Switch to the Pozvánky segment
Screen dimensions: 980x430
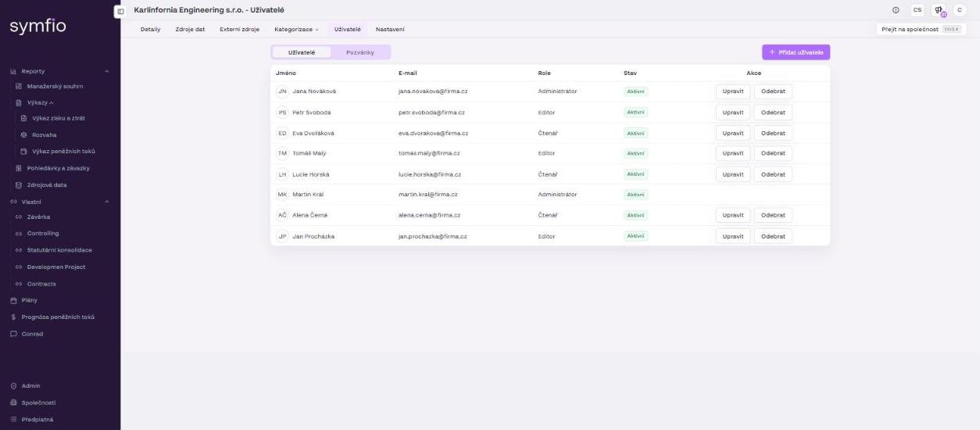pyautogui.click(x=359, y=52)
